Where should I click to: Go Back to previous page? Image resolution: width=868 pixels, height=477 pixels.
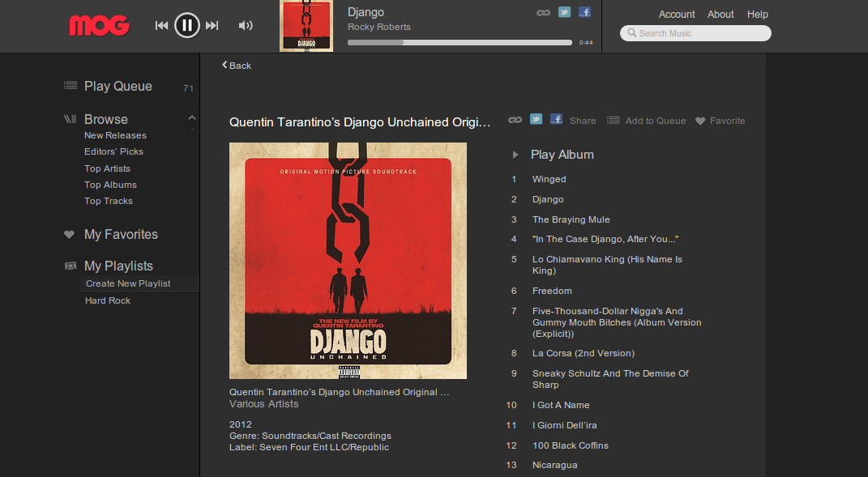pos(237,66)
